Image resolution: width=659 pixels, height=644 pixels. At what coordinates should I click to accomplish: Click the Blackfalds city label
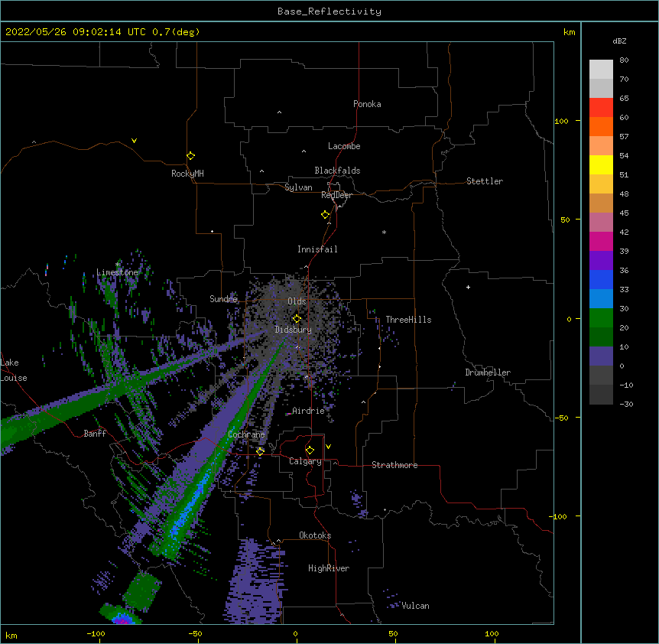point(337,171)
